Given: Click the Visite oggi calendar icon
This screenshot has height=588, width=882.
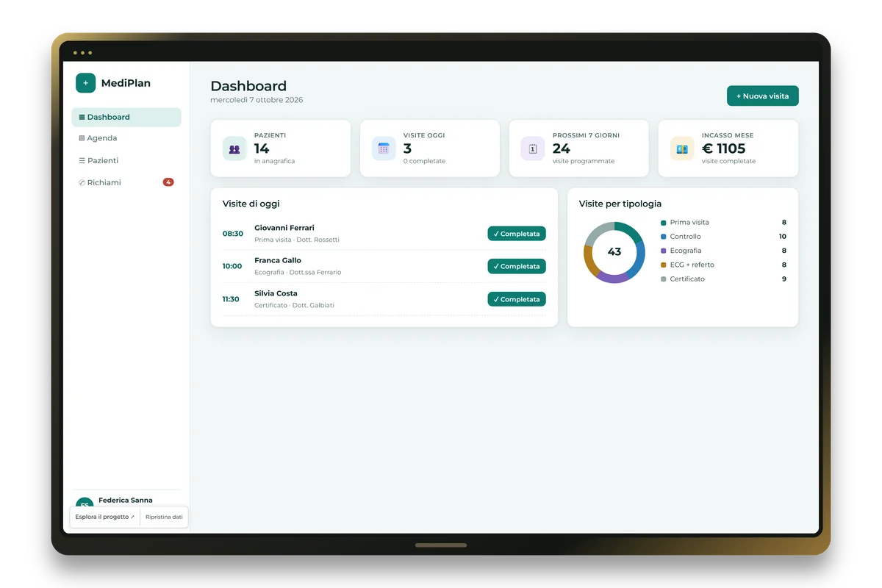Looking at the screenshot, I should (x=384, y=148).
